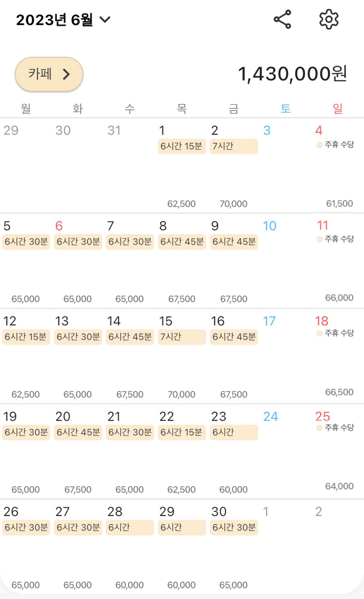This screenshot has width=364, height=599.
Task: Tap the 1,430,000원 monthly total
Action: pyautogui.click(x=292, y=74)
